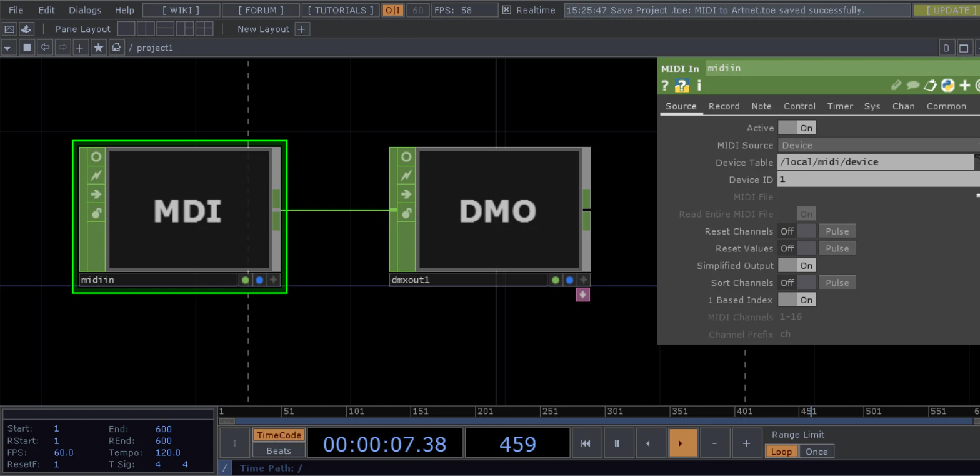This screenshot has height=476, width=980.
Task: Toggle the Realtime checkbox
Action: (x=507, y=10)
